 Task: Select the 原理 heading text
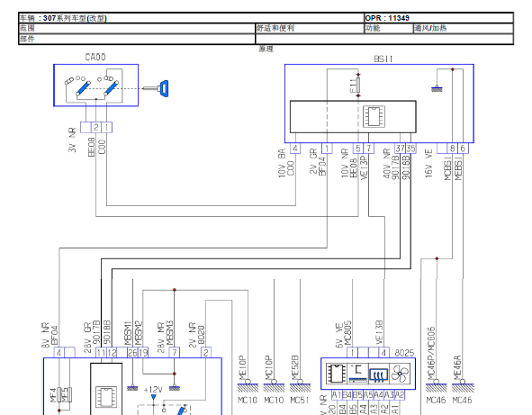pyautogui.click(x=266, y=49)
